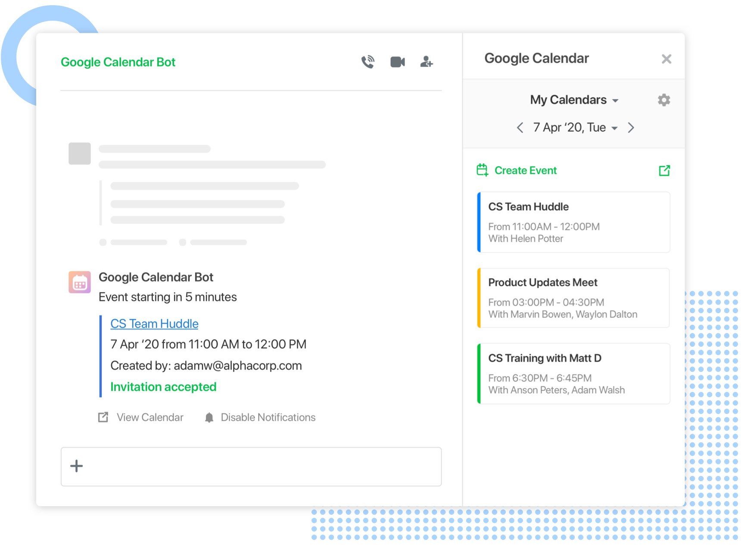Screen dimensions: 741x560
Task: Open calendar settings with the gear icon
Action: coord(664,100)
